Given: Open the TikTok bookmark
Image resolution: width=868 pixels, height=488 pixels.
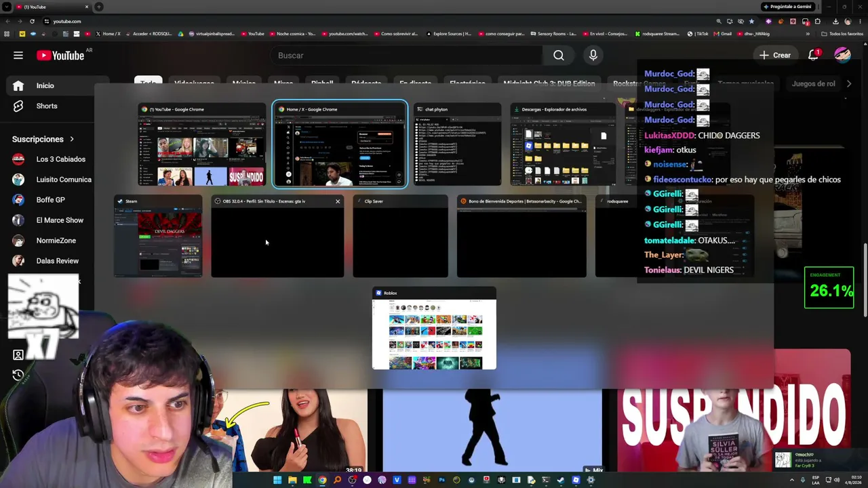Looking at the screenshot, I should [x=698, y=34].
